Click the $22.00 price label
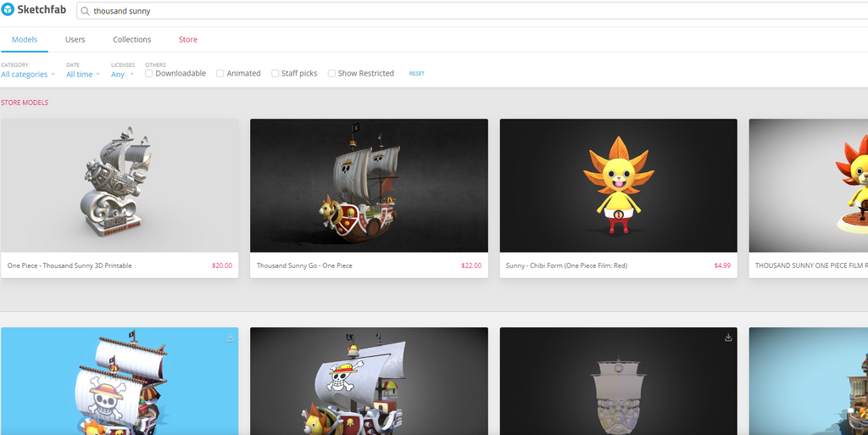This screenshot has width=868, height=435. (471, 265)
